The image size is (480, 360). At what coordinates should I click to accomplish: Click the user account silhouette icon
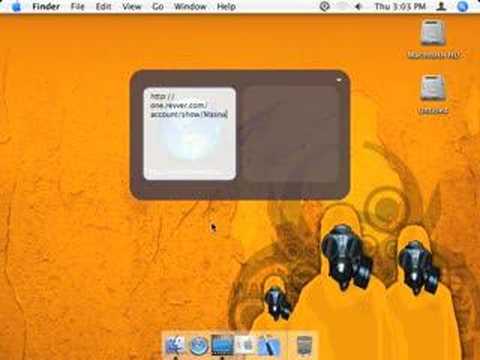[442, 6]
